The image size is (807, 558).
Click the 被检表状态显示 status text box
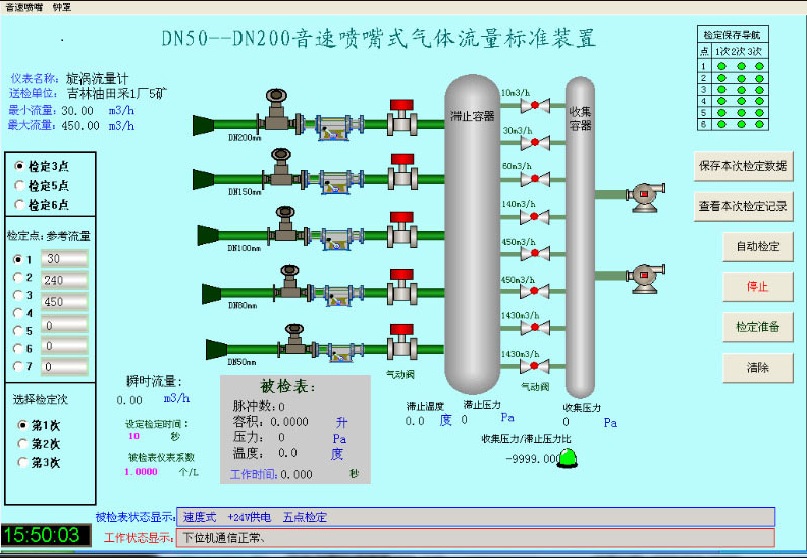[x=475, y=517]
